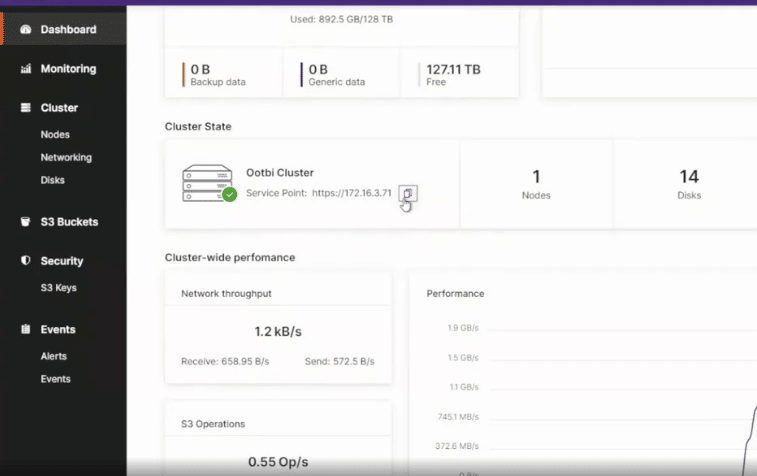
Task: Open the Cluster menu item
Action: [59, 108]
